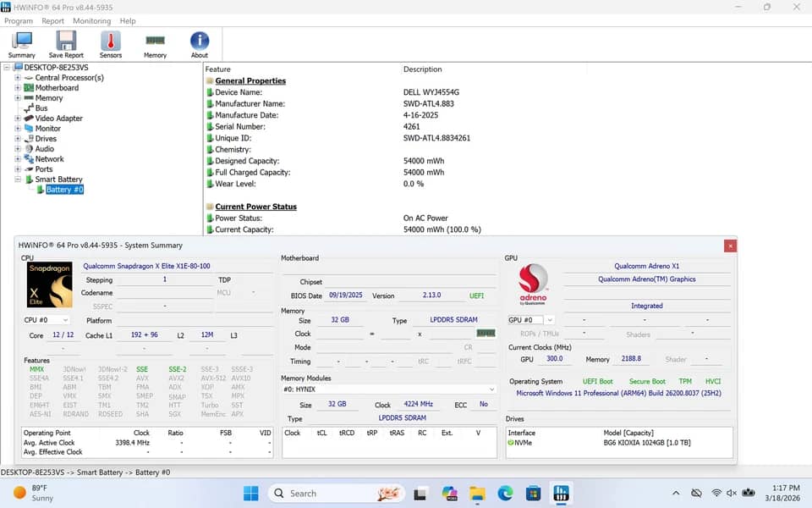The width and height of the screenshot is (812, 508).
Task: Click the BG6 KIOXIA 1024GB drive entry
Action: click(647, 443)
